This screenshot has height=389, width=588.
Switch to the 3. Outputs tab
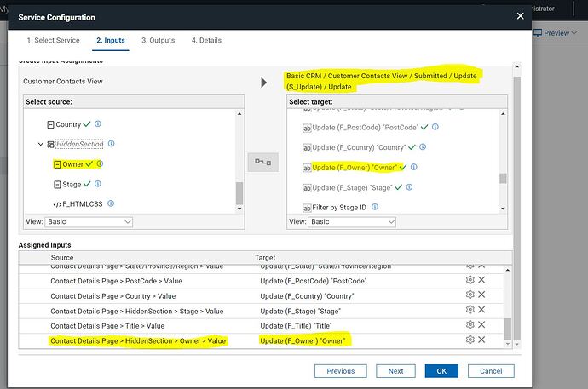click(159, 40)
